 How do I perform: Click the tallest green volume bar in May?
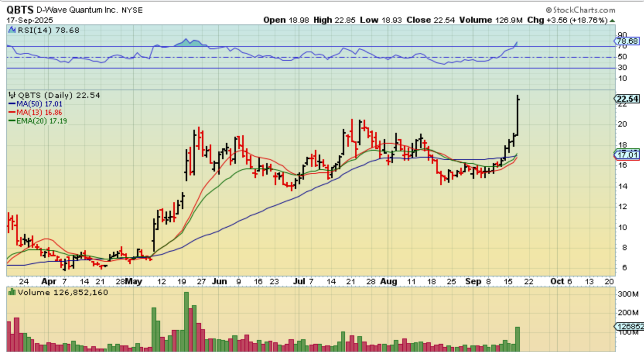[186, 322]
